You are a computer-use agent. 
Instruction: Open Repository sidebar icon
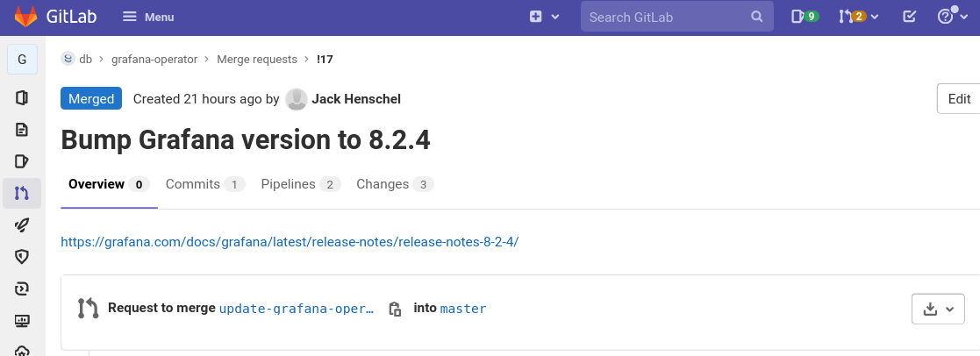tap(22, 130)
